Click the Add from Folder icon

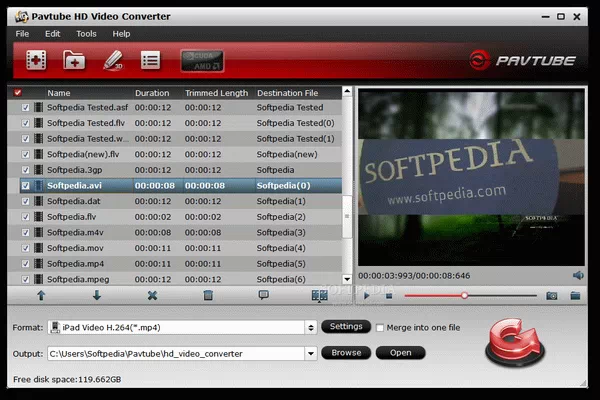[74, 60]
